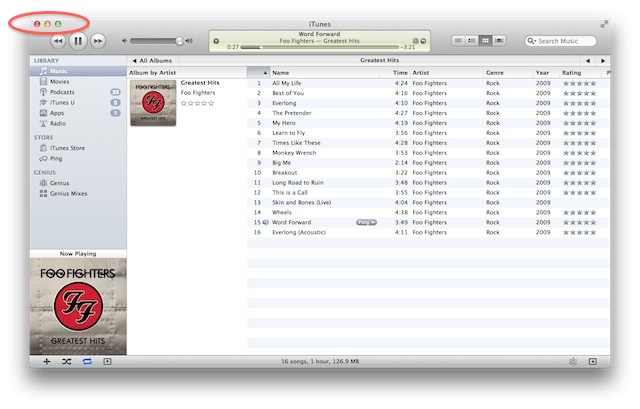Screen dimensions: 640x409
Task: Click the left circular button in display
Action: [216, 41]
